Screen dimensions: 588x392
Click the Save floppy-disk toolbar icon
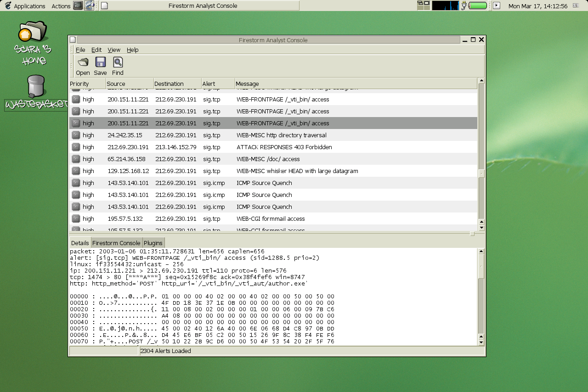[x=100, y=62]
